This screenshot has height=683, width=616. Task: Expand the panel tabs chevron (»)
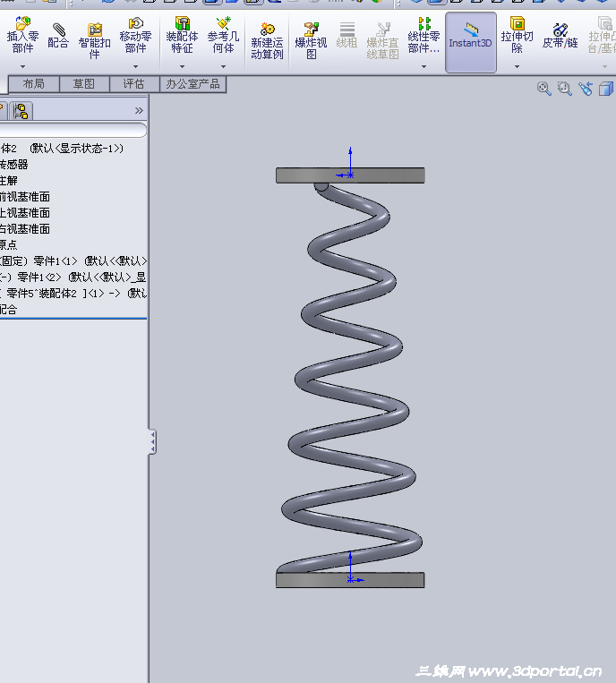coord(139,111)
